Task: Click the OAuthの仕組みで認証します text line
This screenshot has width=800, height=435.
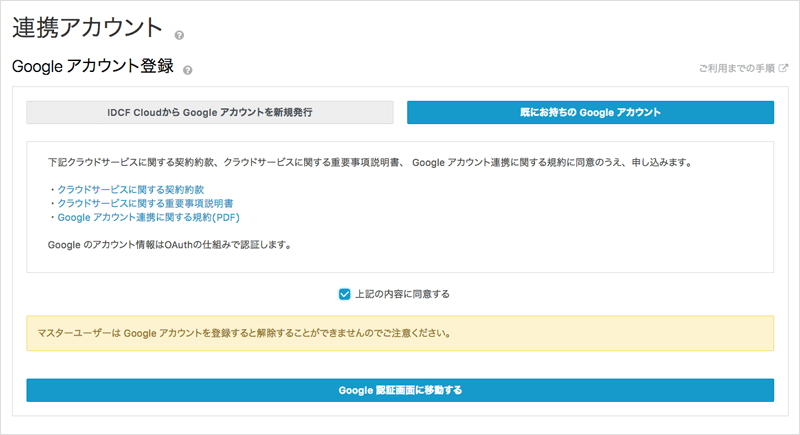Action: click(x=170, y=245)
